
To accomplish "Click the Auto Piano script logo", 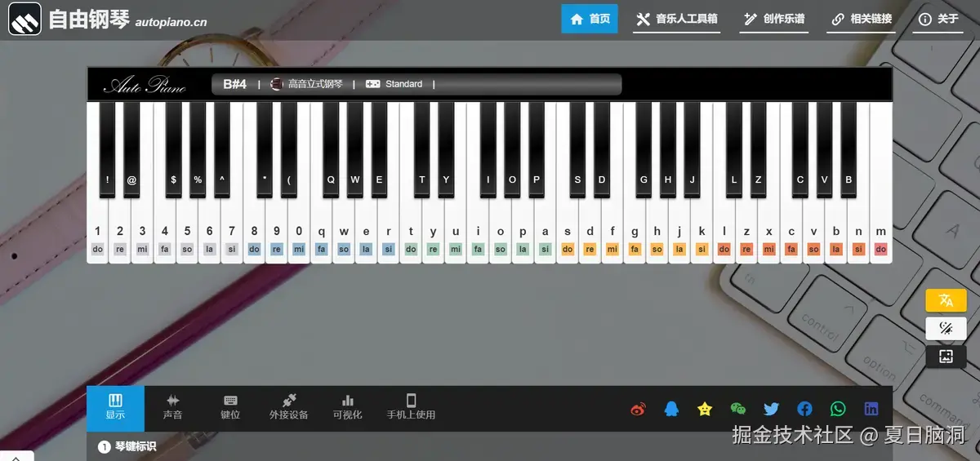I will click(145, 85).
